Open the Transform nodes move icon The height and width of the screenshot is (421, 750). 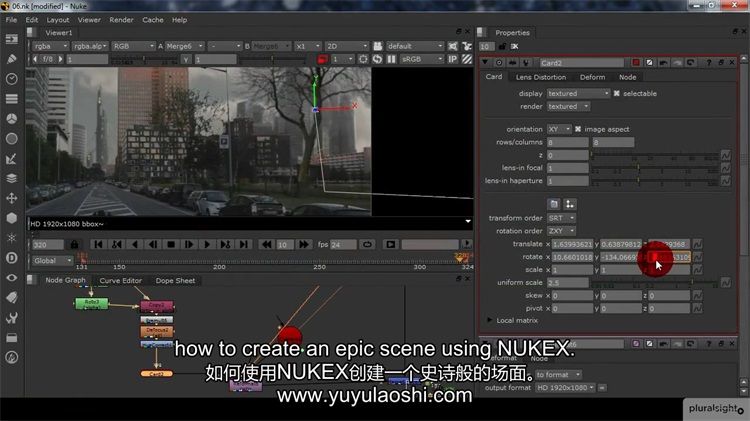12,198
